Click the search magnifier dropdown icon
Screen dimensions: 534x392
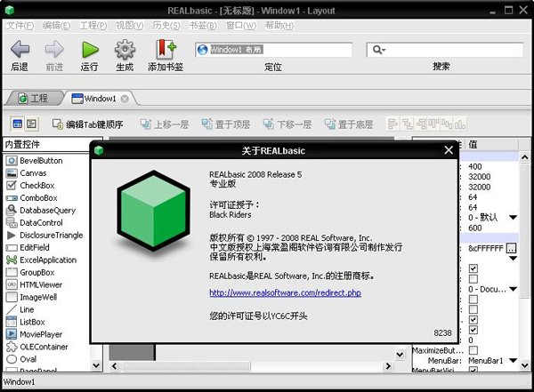[x=379, y=50]
